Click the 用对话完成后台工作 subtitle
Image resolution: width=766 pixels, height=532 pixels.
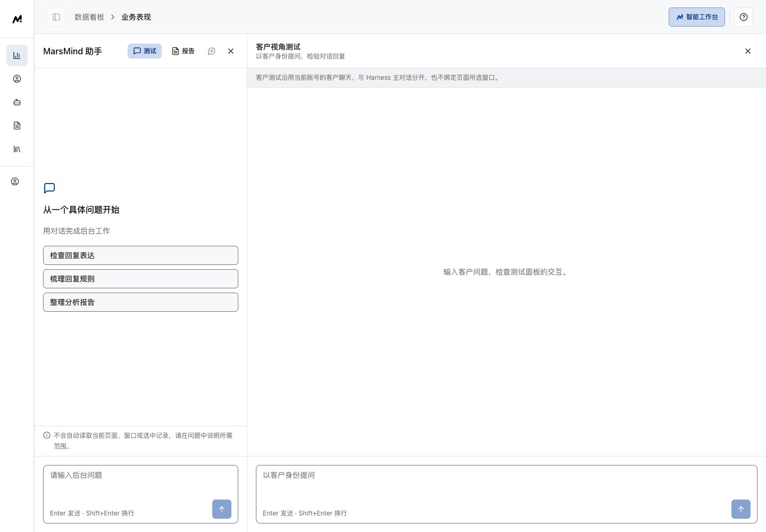pos(77,231)
